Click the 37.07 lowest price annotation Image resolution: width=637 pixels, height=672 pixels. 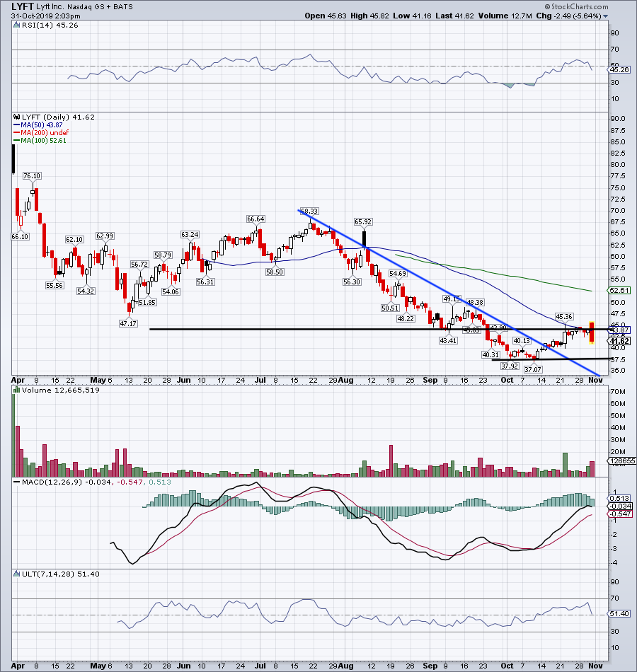(533, 369)
